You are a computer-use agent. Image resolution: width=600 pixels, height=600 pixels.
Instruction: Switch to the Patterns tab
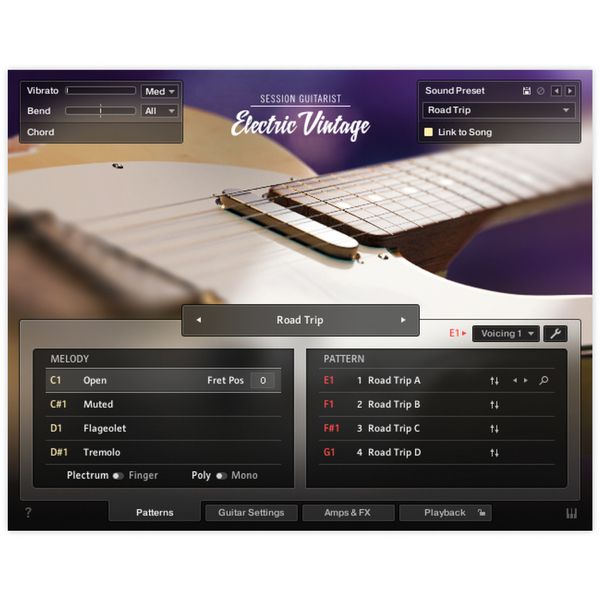[155, 512]
